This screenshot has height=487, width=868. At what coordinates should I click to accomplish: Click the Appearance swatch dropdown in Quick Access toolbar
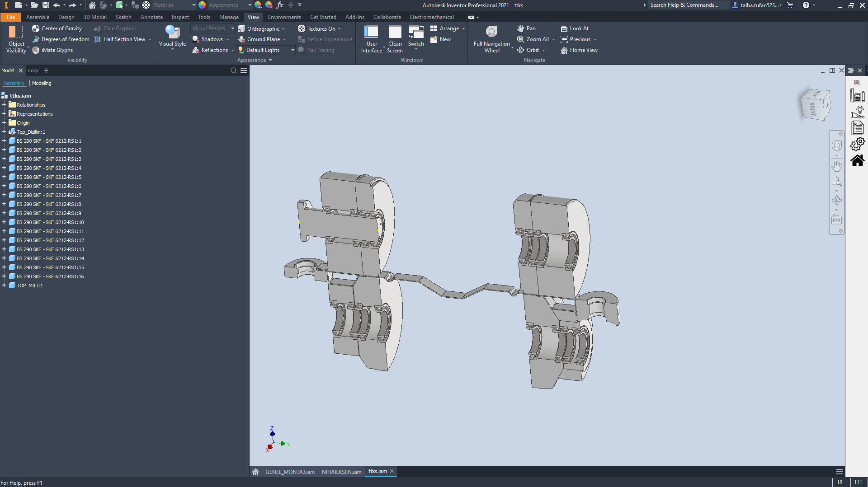coord(250,5)
